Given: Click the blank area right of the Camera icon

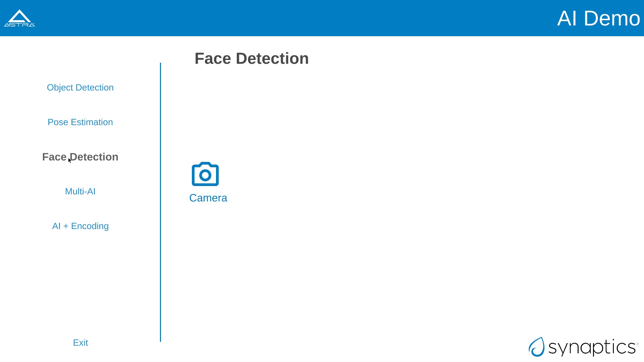Looking at the screenshot, I should pos(369,174).
